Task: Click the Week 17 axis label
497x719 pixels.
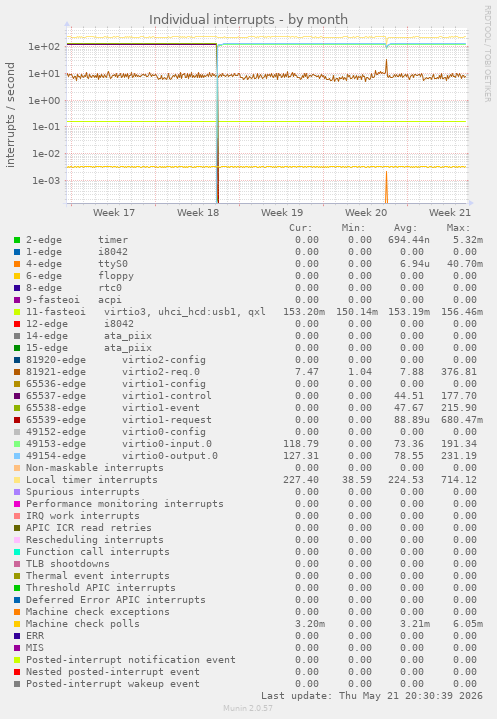Action: point(114,212)
